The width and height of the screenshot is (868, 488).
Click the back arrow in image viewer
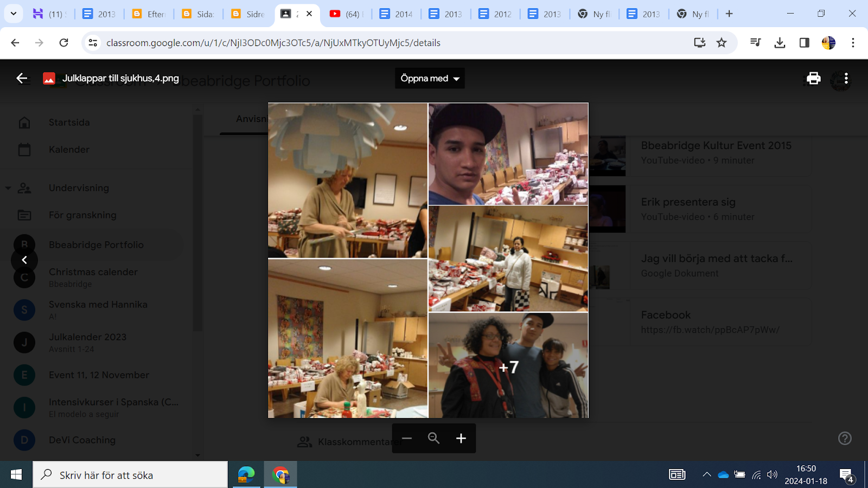[22, 79]
